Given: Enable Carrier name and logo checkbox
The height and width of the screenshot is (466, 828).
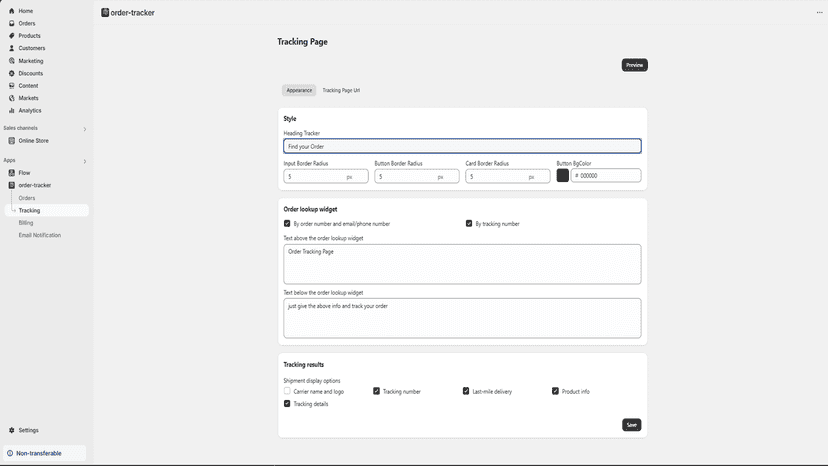Looking at the screenshot, I should click(287, 391).
